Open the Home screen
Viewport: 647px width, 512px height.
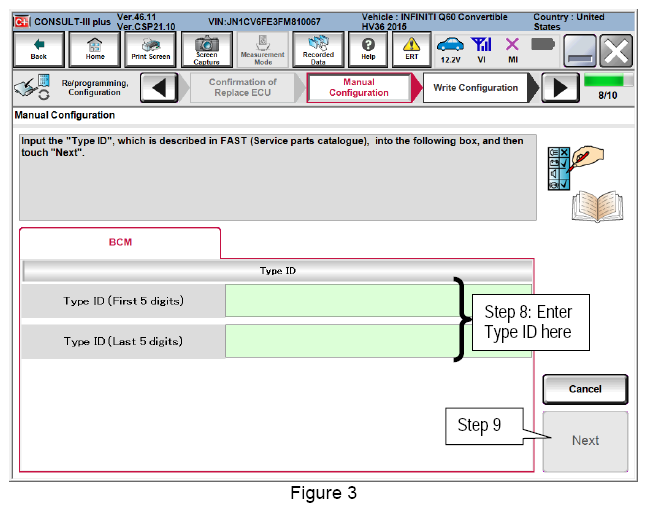tap(95, 50)
